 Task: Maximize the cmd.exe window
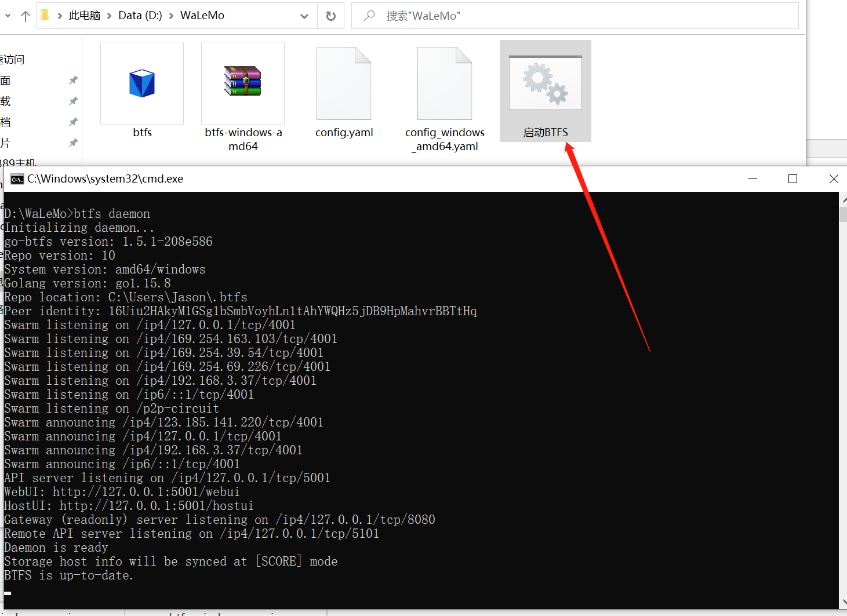click(x=793, y=179)
